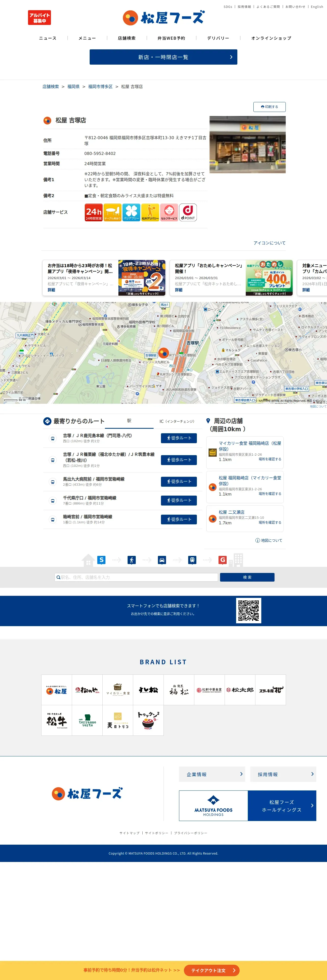327x980 pixels.
Task: Open the デリバリー navigation item
Action: [218, 38]
